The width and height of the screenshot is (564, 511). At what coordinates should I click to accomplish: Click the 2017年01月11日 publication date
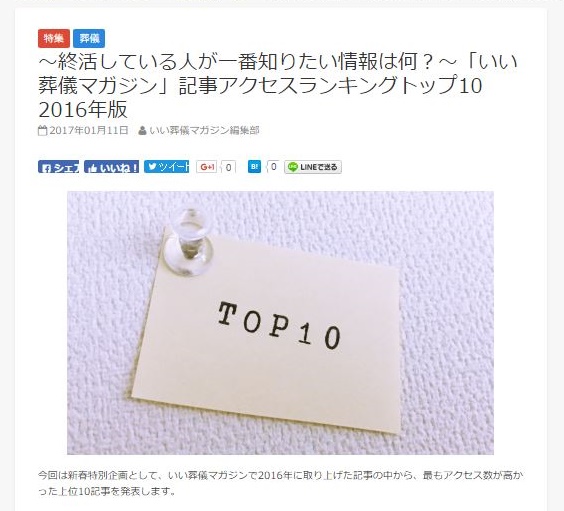click(88, 130)
